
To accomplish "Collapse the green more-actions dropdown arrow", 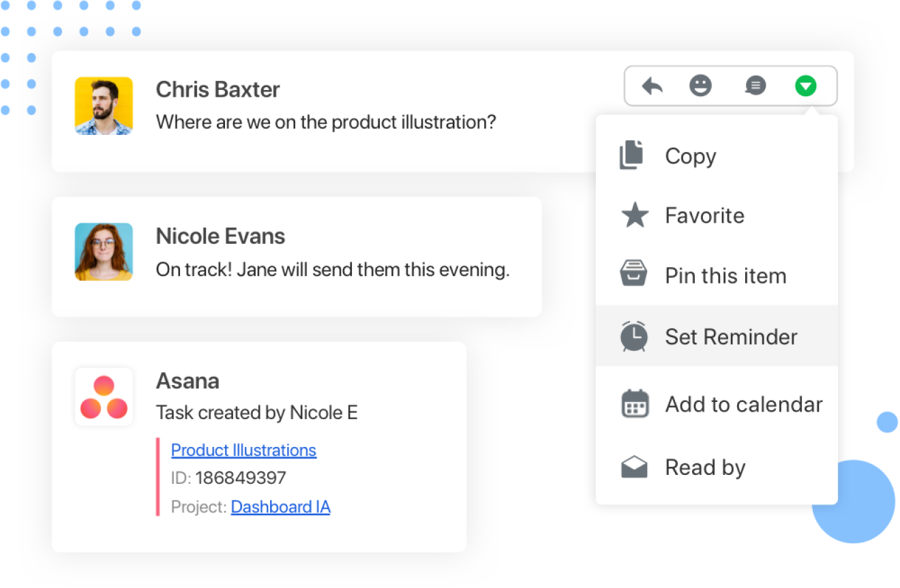I will pyautogui.click(x=806, y=86).
